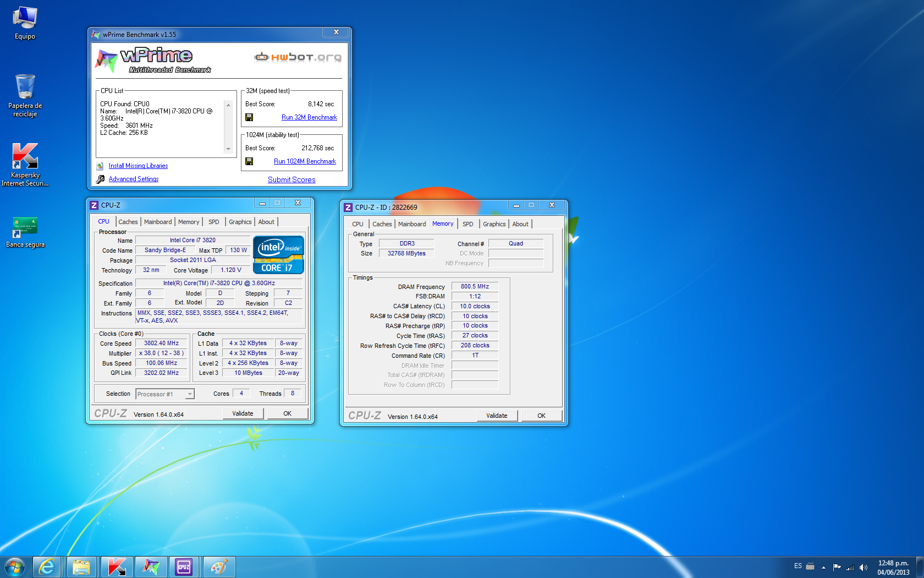Switch to Graphics tab in left CPU-Z

[240, 222]
